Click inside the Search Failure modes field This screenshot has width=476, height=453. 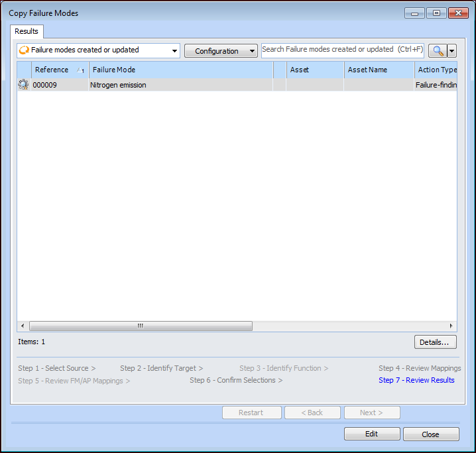[343, 50]
